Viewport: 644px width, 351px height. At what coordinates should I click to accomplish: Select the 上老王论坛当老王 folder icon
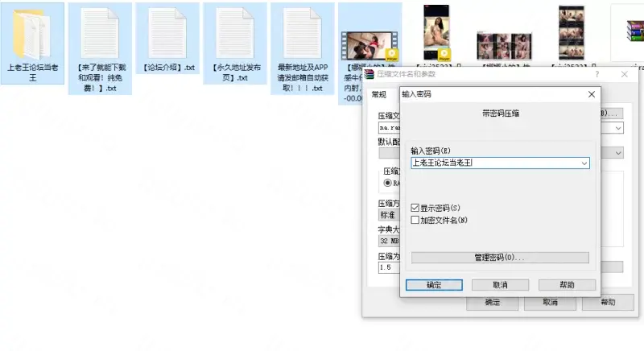coord(31,34)
